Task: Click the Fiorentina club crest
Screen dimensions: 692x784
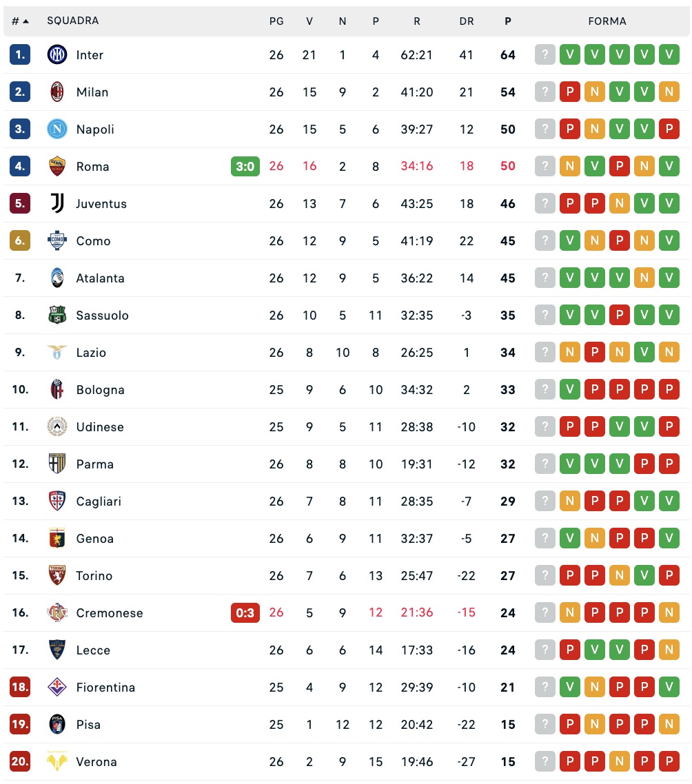Action: (x=57, y=687)
